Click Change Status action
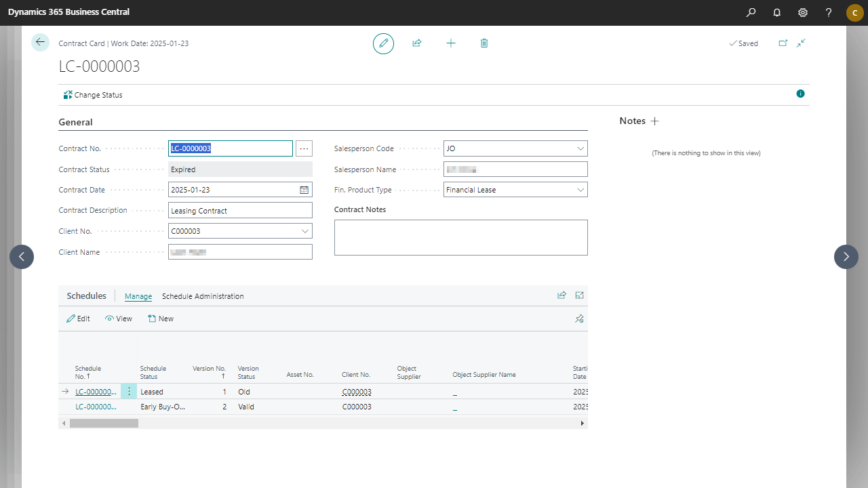This screenshot has height=488, width=868. tap(93, 95)
